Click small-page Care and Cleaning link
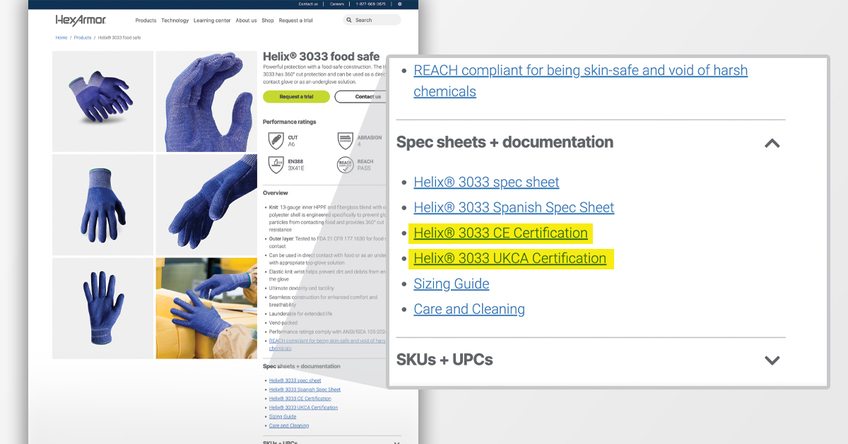 point(289,426)
